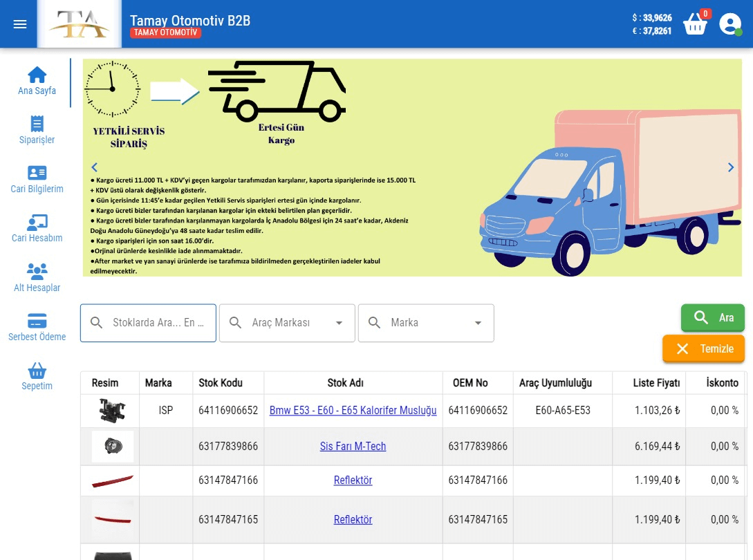Select Alt Hesaplar menu label

point(37,288)
